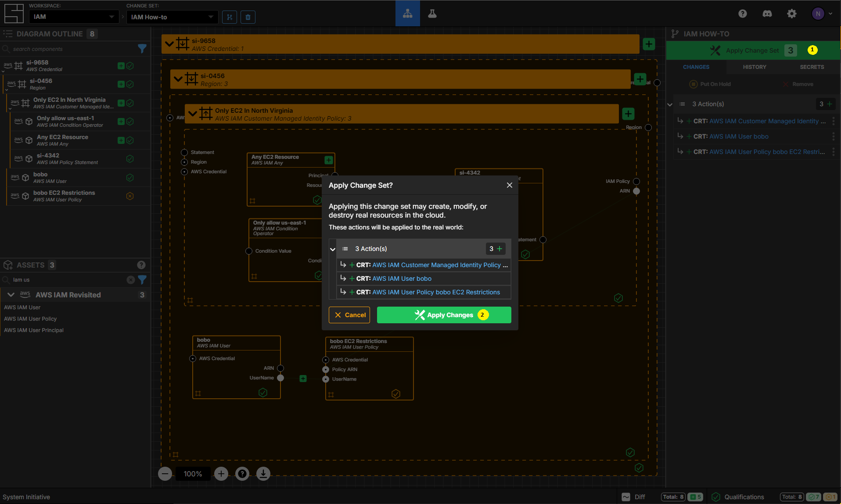Collapse the Only EC2 In North Virginia frame
Image resolution: width=841 pixels, height=504 pixels.
[192, 114]
